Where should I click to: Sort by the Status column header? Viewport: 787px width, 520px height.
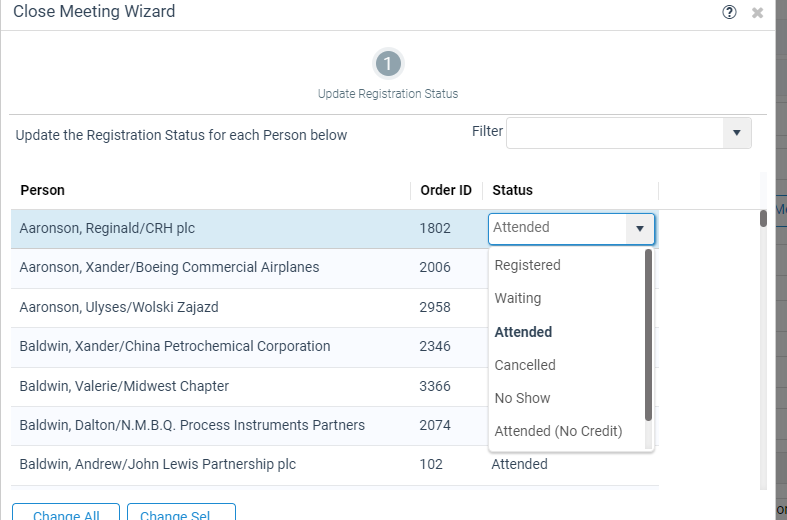[571, 190]
